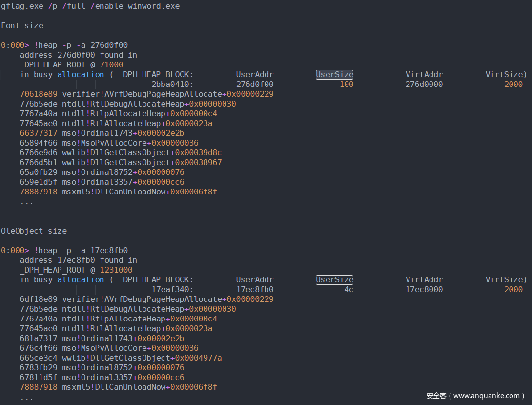Select the heap block address 2bba0410
This screenshot has height=405, width=532.
[x=172, y=84]
